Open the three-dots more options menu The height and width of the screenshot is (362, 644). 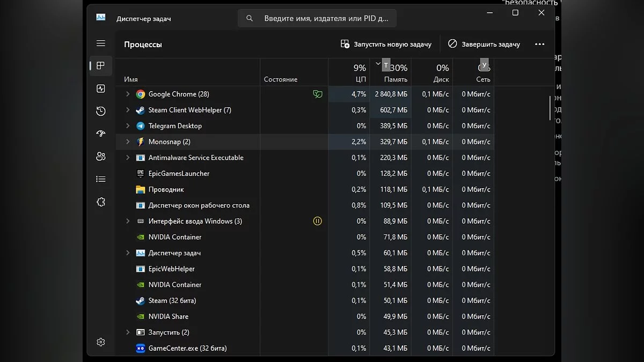(540, 45)
